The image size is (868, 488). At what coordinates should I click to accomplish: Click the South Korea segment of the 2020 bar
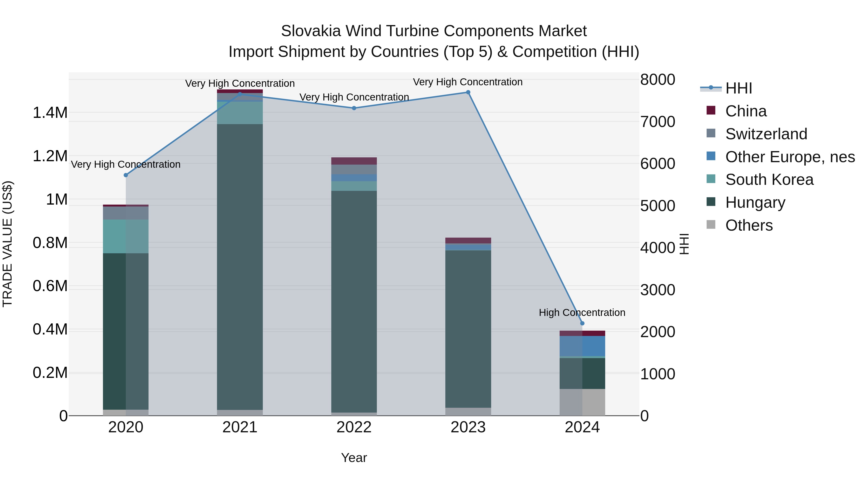tap(126, 236)
